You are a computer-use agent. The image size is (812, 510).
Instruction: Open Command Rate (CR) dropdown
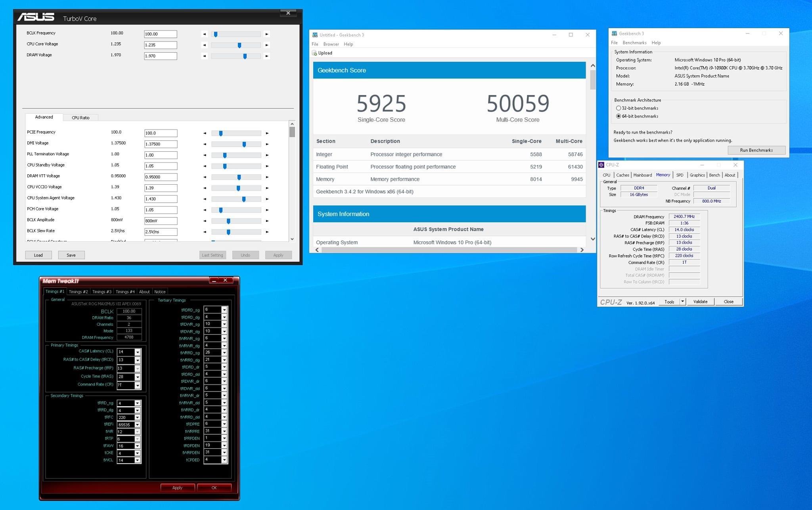tap(138, 385)
